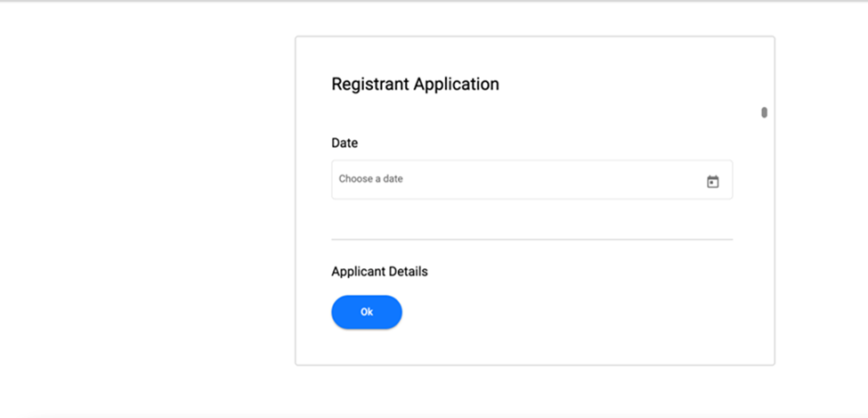Open the calendar date picker icon
868x418 pixels.
(x=712, y=182)
